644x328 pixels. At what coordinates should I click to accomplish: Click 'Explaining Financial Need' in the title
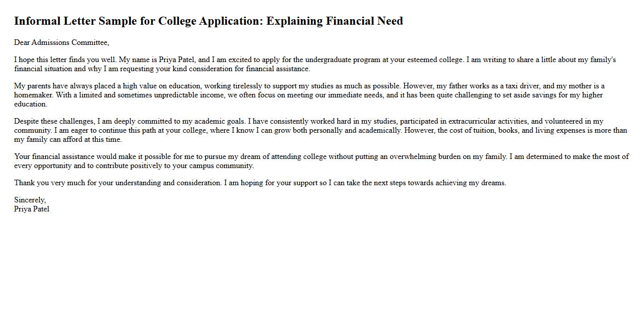pyautogui.click(x=335, y=21)
